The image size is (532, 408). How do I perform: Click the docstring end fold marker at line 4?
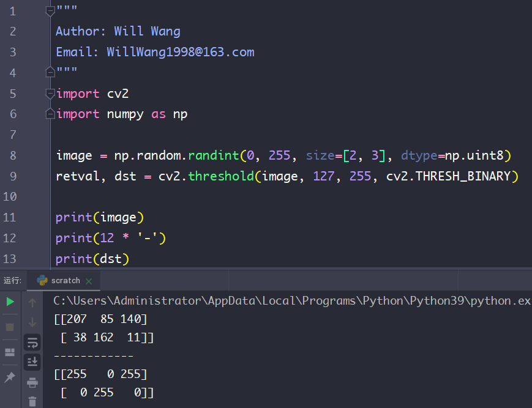coord(50,72)
